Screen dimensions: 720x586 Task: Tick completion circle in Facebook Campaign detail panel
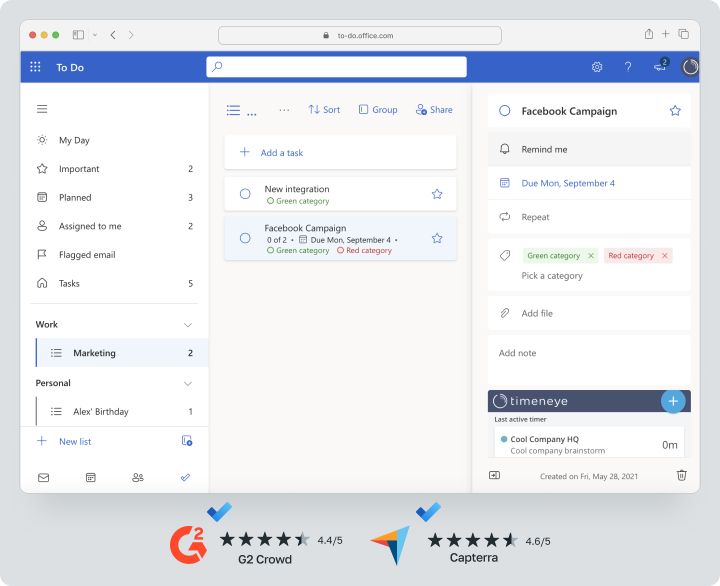point(505,111)
